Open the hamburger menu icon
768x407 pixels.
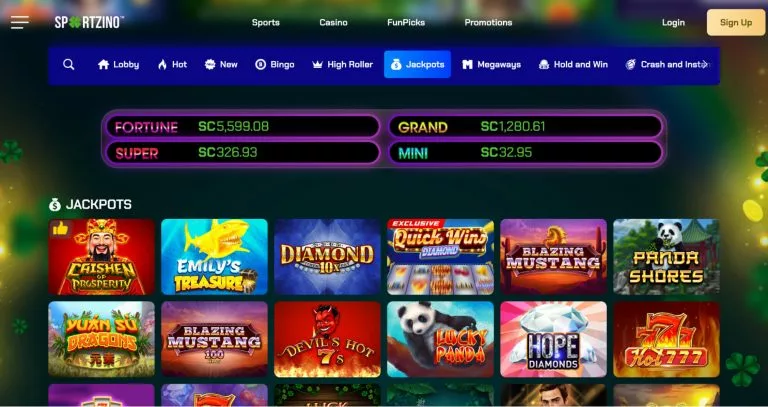pos(20,23)
